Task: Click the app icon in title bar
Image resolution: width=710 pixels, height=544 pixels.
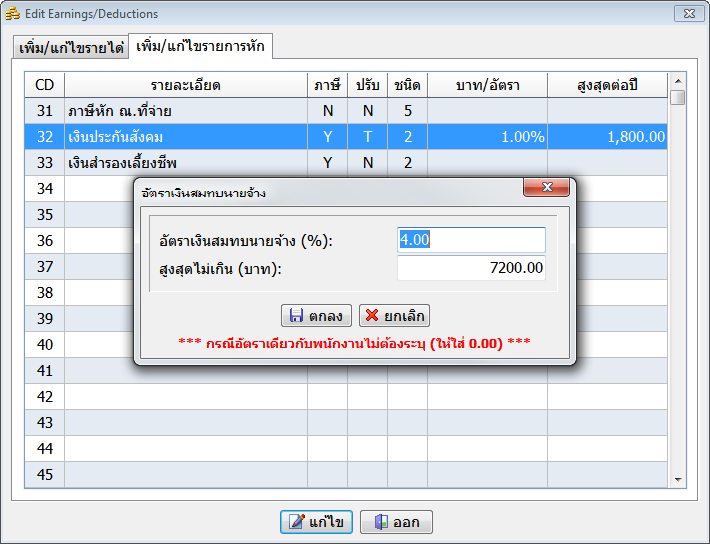Action: (13, 14)
